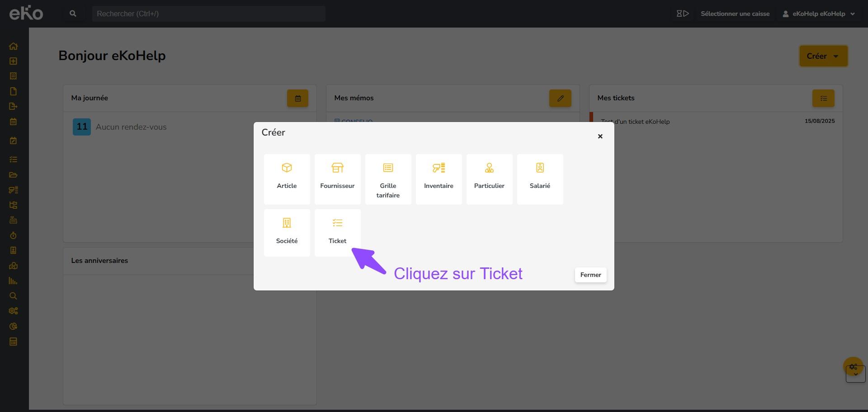The width and height of the screenshot is (868, 412).
Task: Expand the eKoHelp user account menu
Action: (x=819, y=14)
